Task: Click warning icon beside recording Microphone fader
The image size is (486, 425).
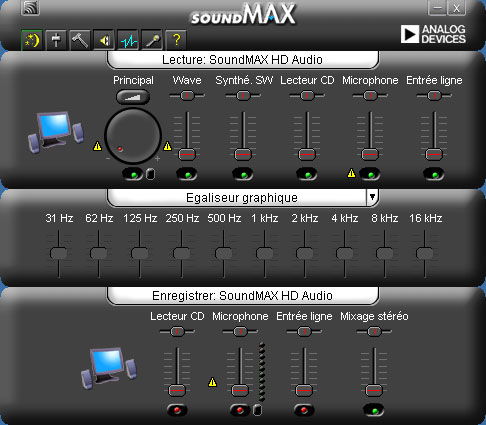Action: click(x=212, y=382)
